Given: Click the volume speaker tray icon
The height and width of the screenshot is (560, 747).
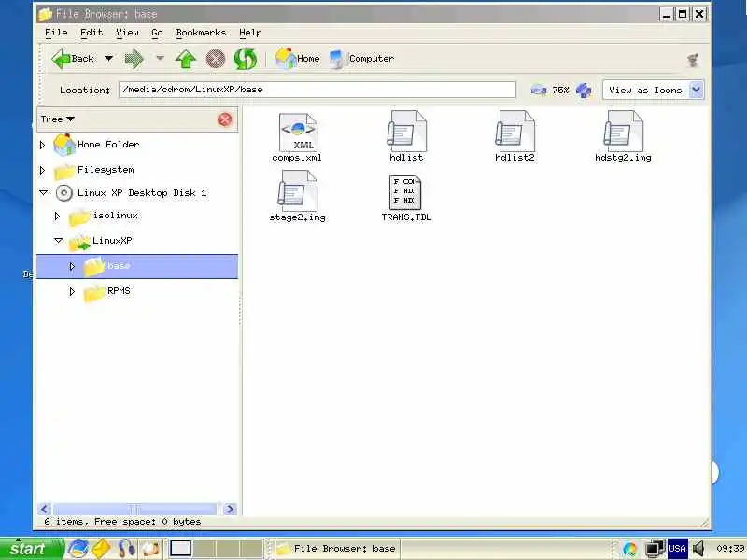Looking at the screenshot, I should tap(698, 549).
